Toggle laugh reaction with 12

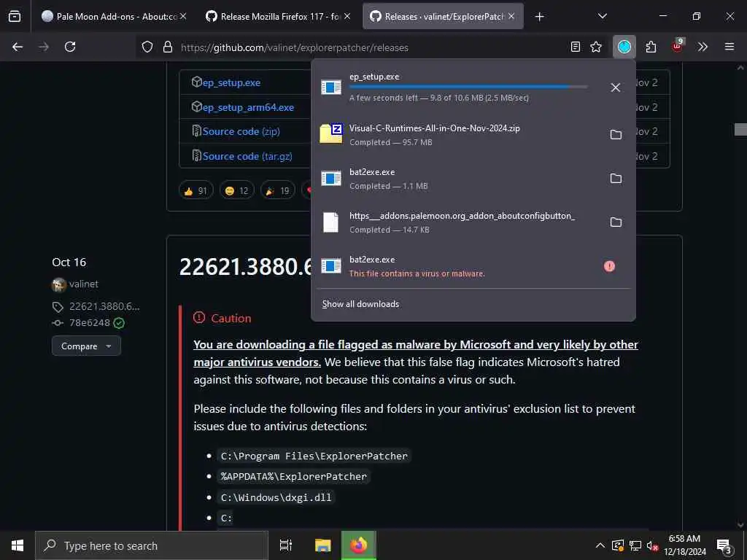(237, 191)
